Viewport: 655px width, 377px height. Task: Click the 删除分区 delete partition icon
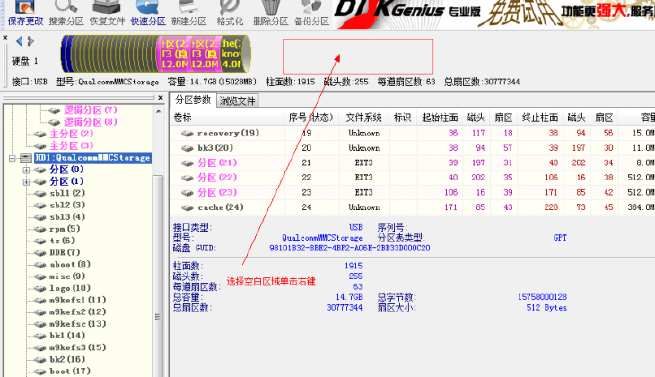click(x=270, y=13)
